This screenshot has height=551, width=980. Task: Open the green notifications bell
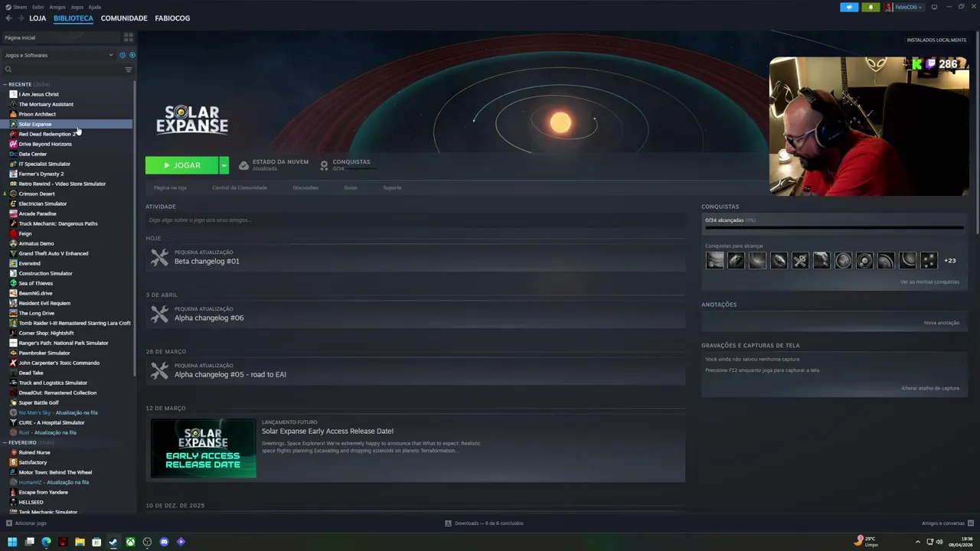point(871,7)
